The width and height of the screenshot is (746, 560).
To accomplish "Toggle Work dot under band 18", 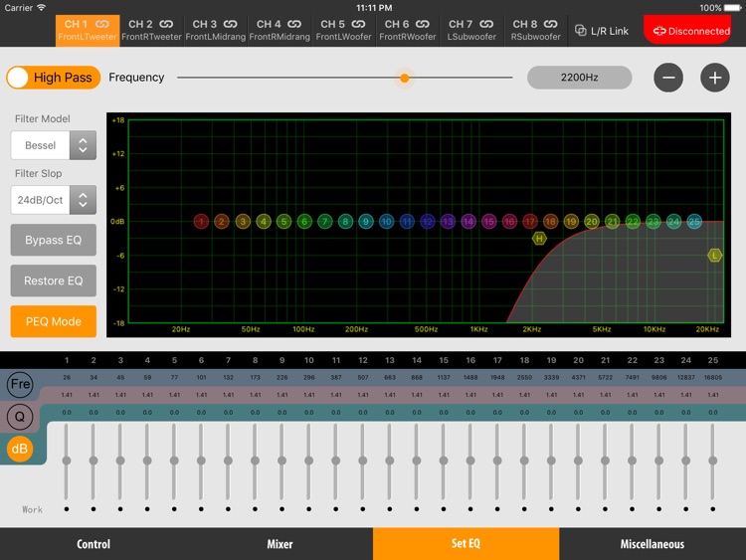I will point(524,509).
